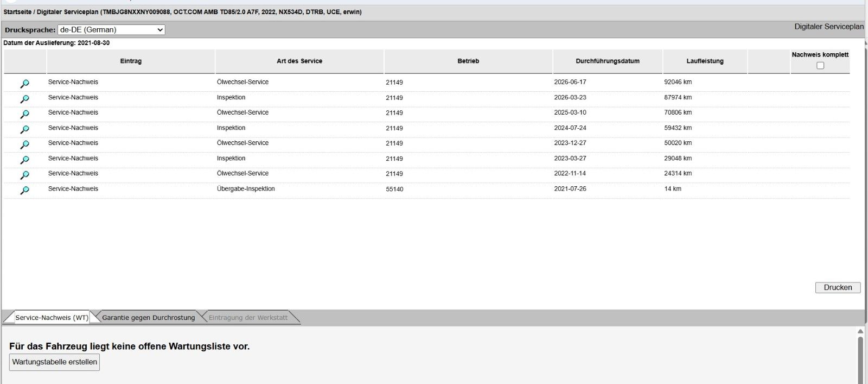
Task: Click Ölwechsel-Service text in 50020 km row
Action: (x=242, y=143)
